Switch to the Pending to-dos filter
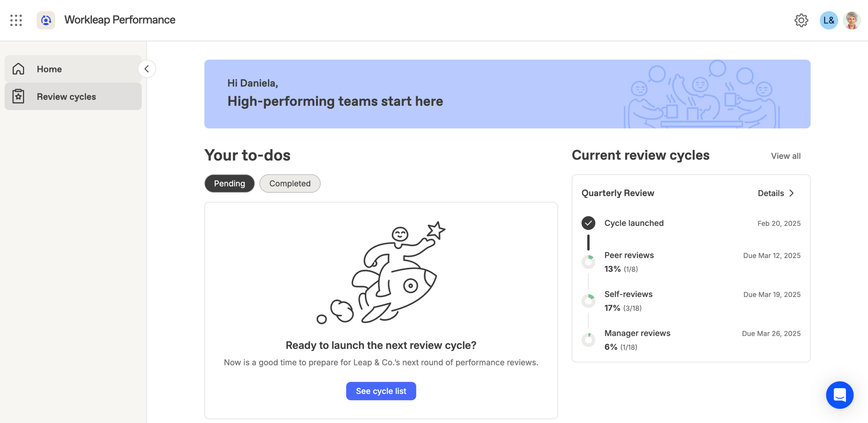The height and width of the screenshot is (423, 868). click(x=229, y=184)
